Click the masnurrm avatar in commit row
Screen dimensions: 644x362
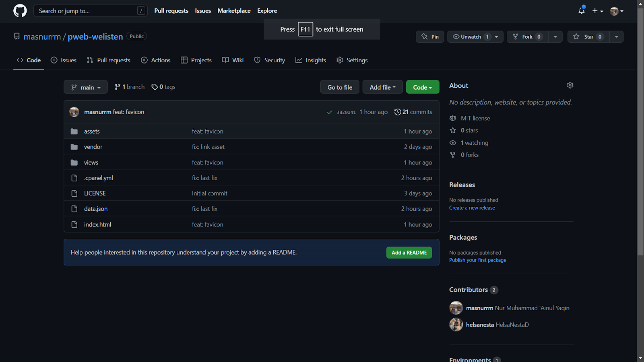74,112
